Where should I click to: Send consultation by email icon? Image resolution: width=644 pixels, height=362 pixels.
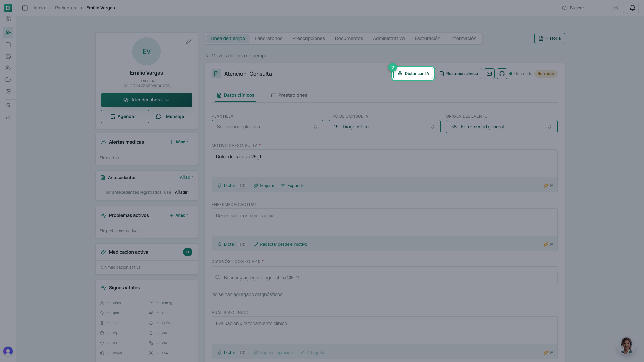click(x=489, y=74)
